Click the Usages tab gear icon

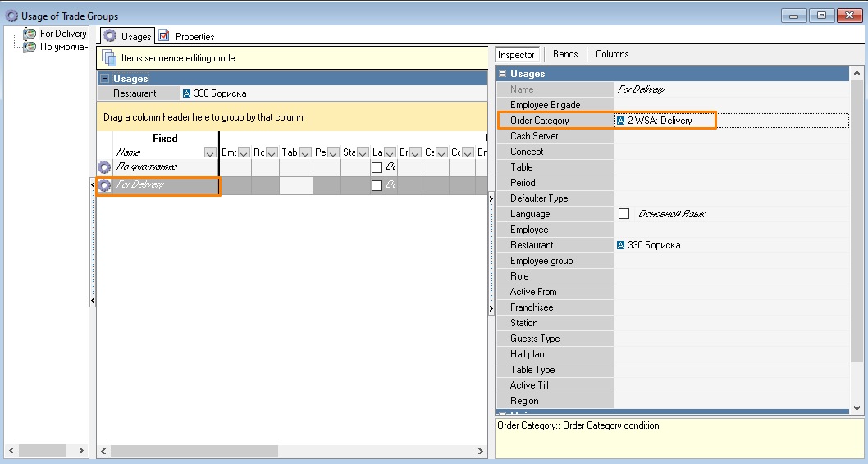pyautogui.click(x=110, y=36)
